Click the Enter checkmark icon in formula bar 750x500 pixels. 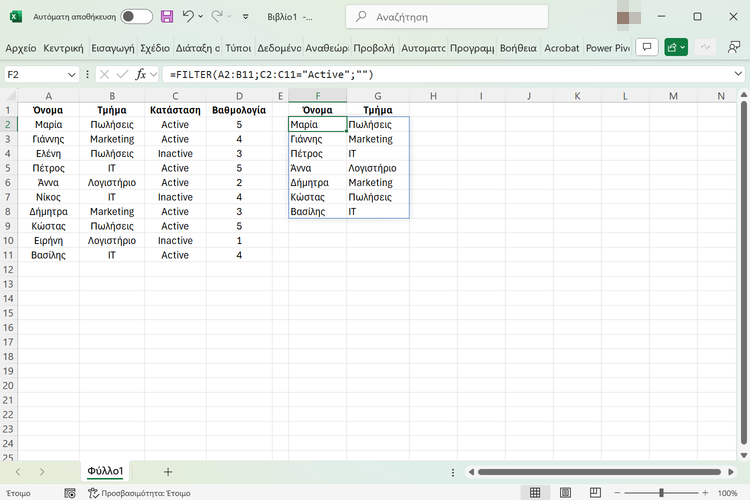122,75
